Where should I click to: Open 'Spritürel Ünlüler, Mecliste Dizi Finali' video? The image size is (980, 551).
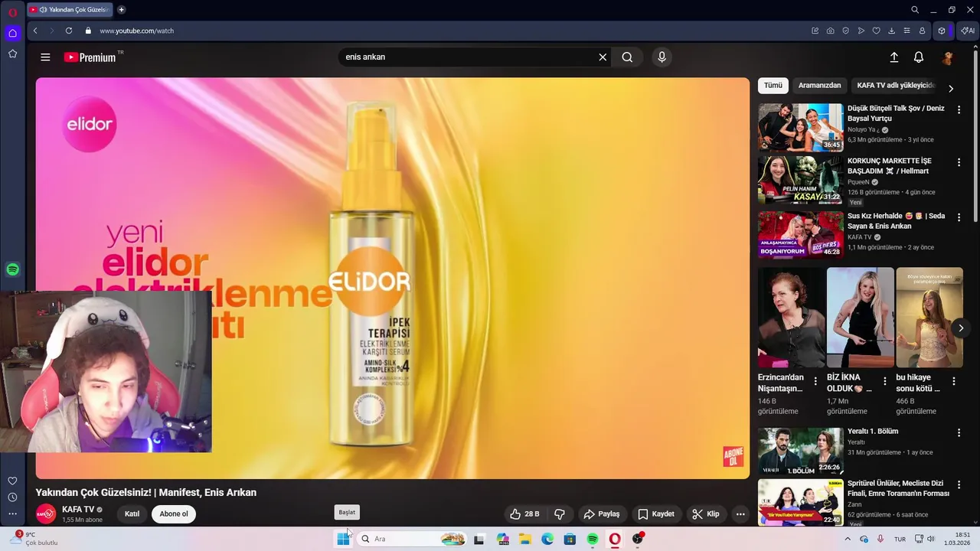pyautogui.click(x=898, y=488)
